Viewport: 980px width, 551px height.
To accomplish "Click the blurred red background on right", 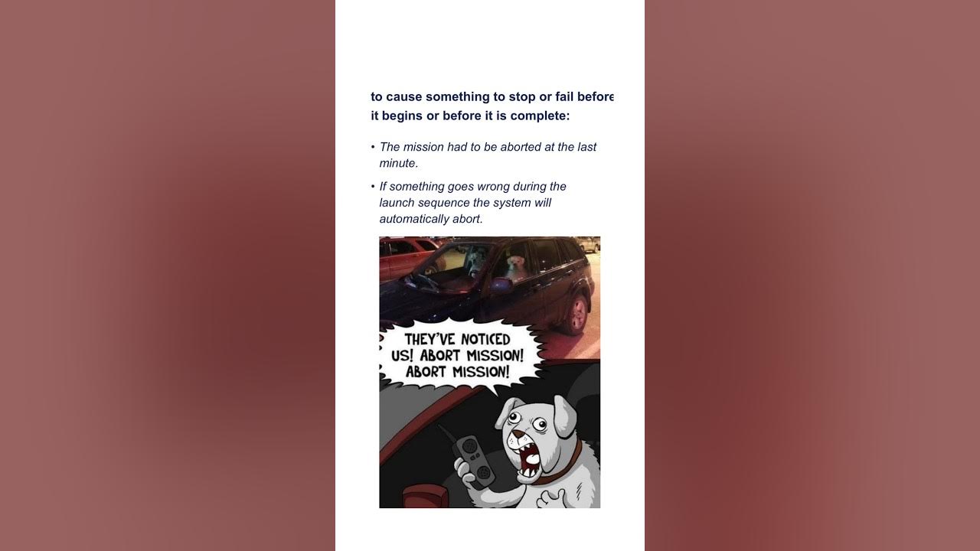I will 812,275.
